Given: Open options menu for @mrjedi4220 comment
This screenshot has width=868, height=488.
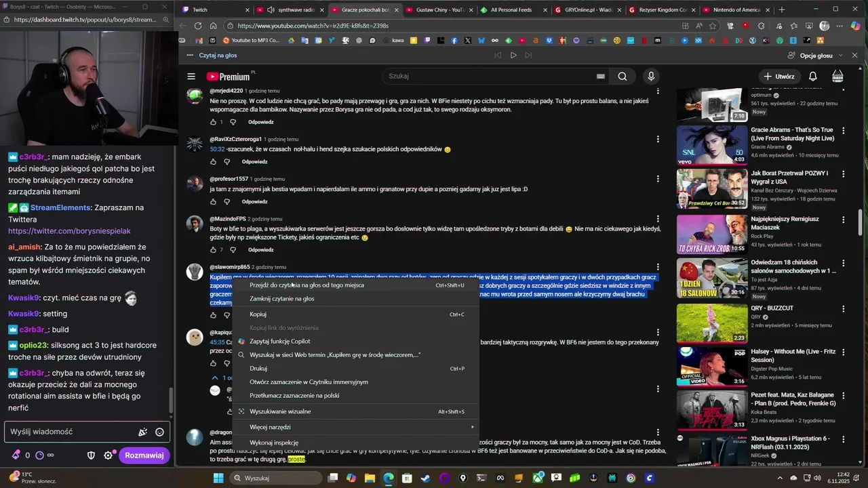Looking at the screenshot, I should [x=658, y=91].
